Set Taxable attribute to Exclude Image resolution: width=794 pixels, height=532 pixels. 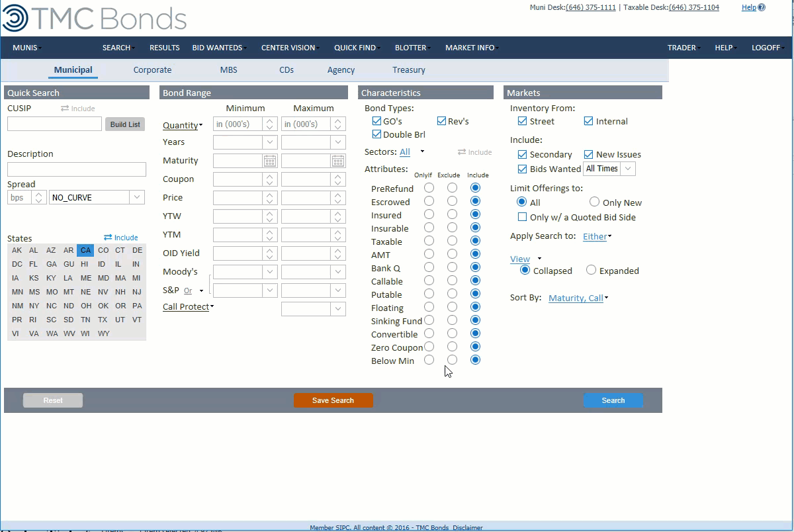[x=452, y=241]
